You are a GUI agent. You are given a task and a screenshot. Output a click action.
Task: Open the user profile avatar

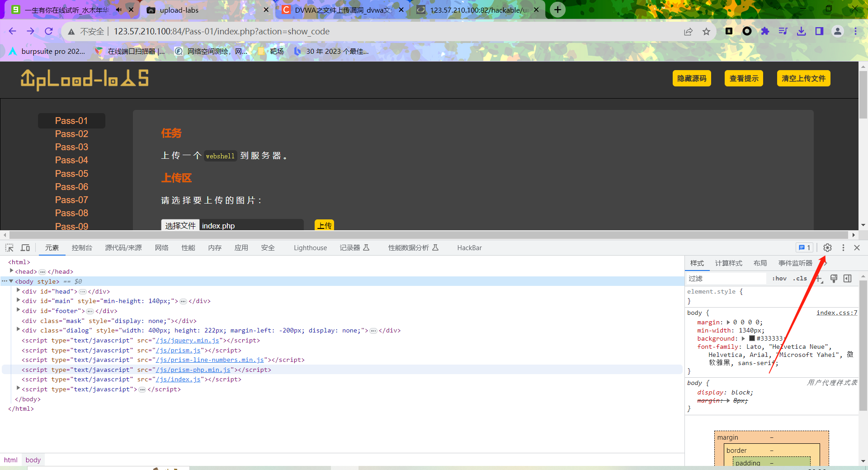pyautogui.click(x=838, y=31)
